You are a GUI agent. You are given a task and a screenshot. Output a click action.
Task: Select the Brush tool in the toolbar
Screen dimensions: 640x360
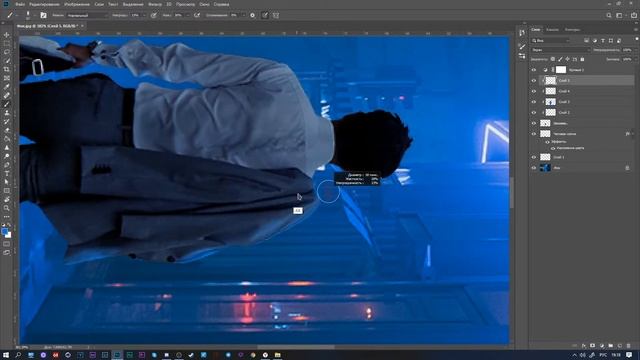[x=7, y=104]
